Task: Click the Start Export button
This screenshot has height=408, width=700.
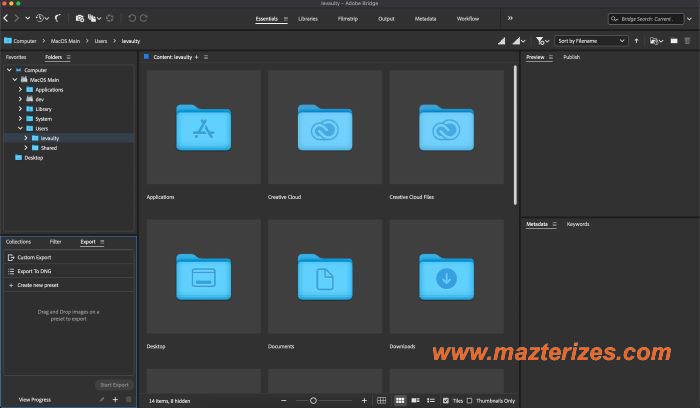Action: pyautogui.click(x=114, y=385)
